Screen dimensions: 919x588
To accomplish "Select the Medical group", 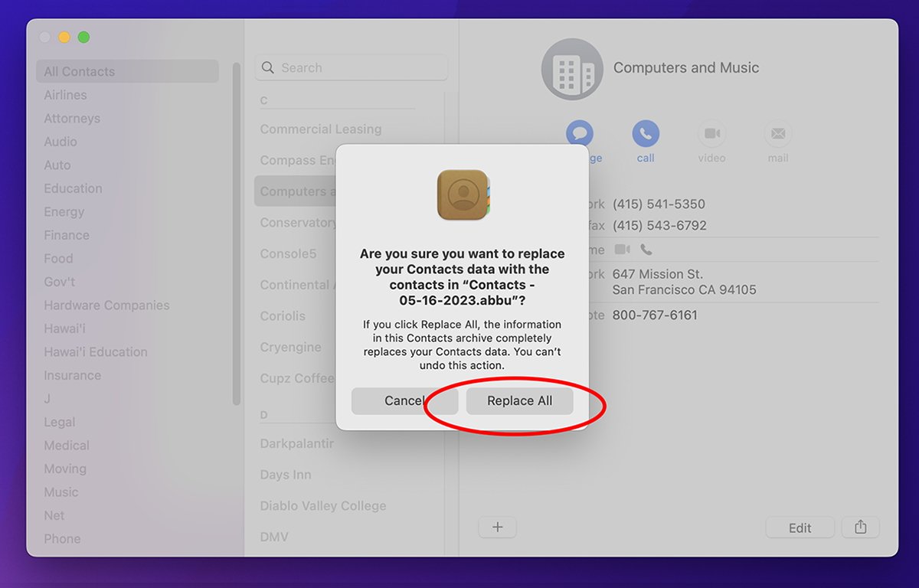I will click(x=67, y=446).
